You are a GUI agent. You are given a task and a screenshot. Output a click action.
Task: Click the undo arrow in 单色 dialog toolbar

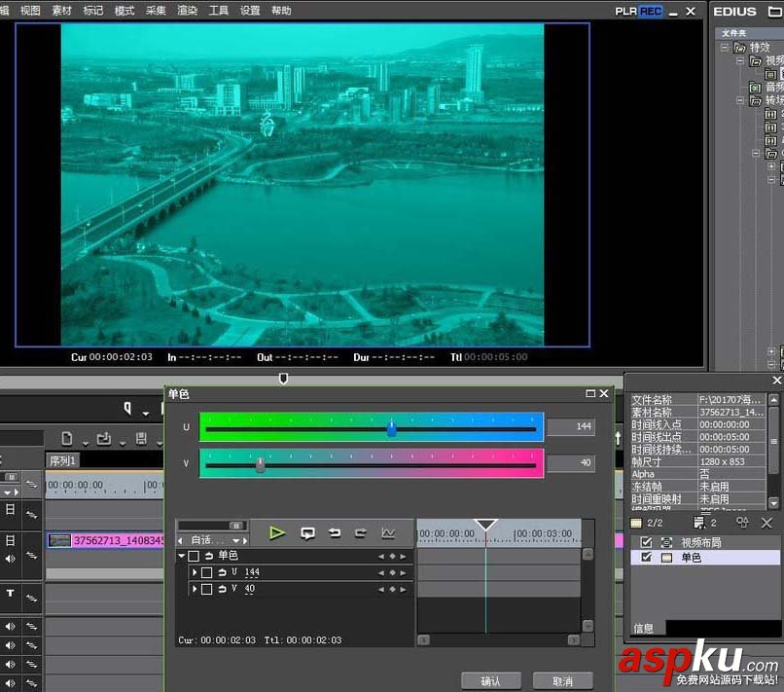[335, 533]
